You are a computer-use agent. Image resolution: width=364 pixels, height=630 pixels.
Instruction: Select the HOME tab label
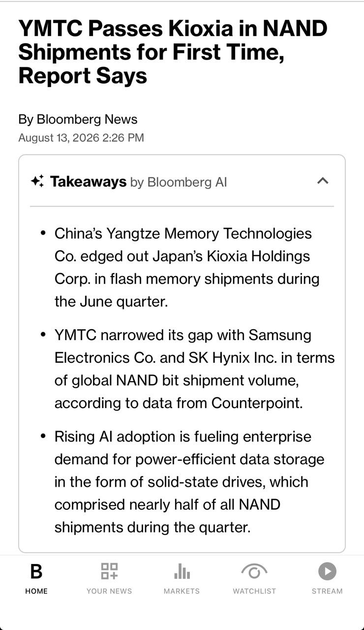36,591
